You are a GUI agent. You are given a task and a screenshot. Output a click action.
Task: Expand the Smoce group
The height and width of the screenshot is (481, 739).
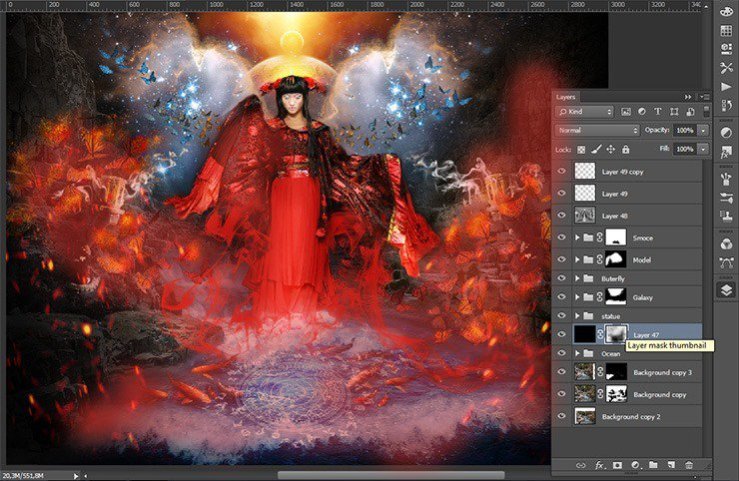point(577,237)
